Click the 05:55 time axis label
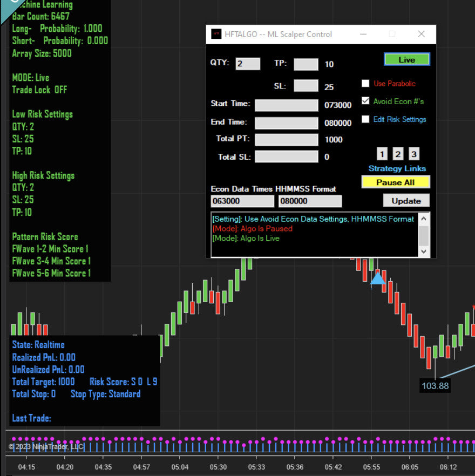Image resolution: width=475 pixels, height=476 pixels. pyautogui.click(x=371, y=467)
